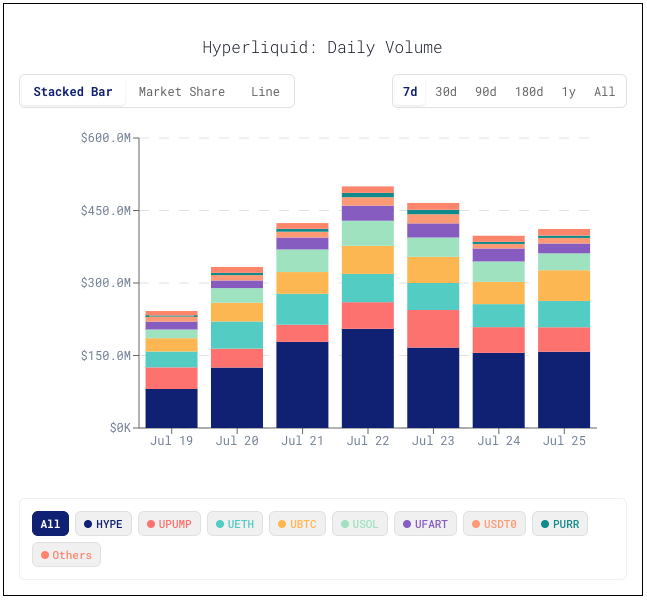647x600 pixels.
Task: Click the $300.0M y-axis label
Action: (x=106, y=283)
